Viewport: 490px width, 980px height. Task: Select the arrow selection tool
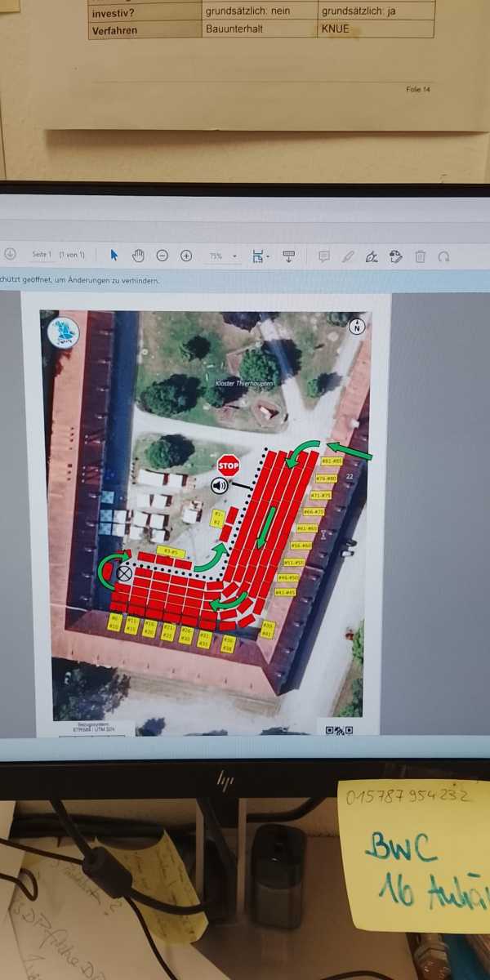[114, 256]
